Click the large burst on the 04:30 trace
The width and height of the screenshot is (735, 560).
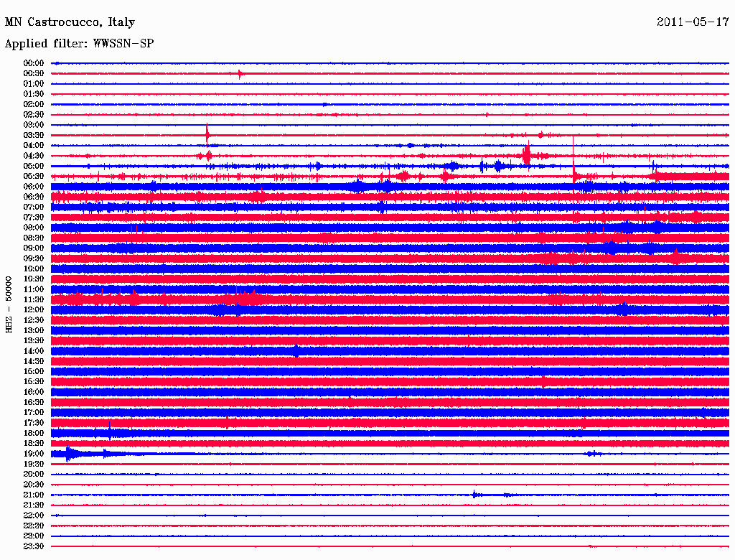coord(527,154)
